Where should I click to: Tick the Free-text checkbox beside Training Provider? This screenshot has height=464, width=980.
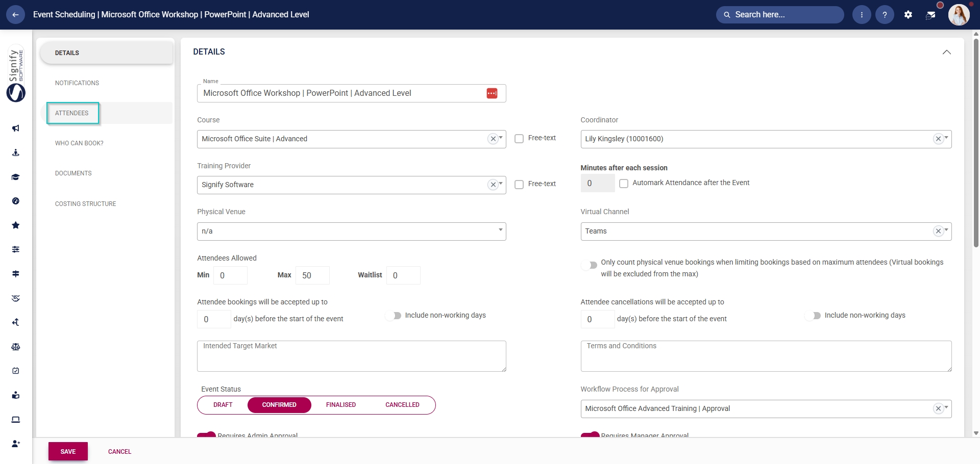(x=519, y=185)
